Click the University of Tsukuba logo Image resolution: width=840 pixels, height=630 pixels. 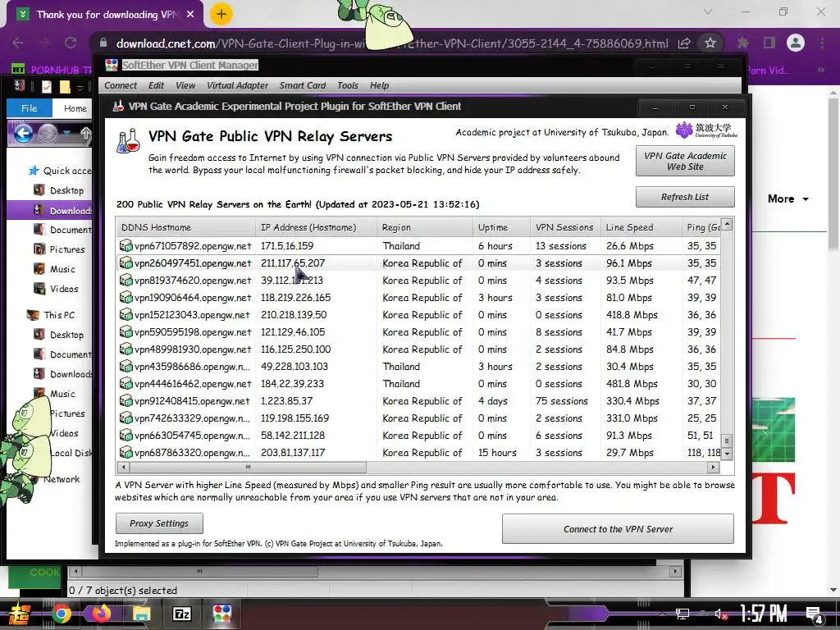(x=706, y=130)
